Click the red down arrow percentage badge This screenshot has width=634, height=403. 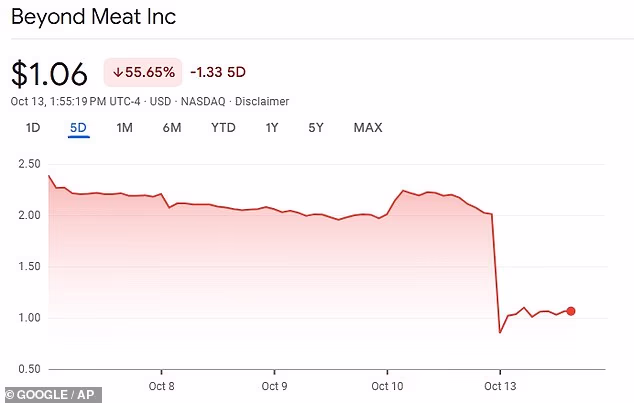point(142,72)
